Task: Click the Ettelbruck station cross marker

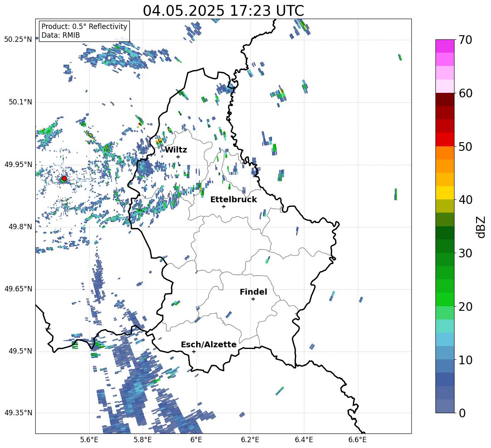Action: pyautogui.click(x=224, y=206)
